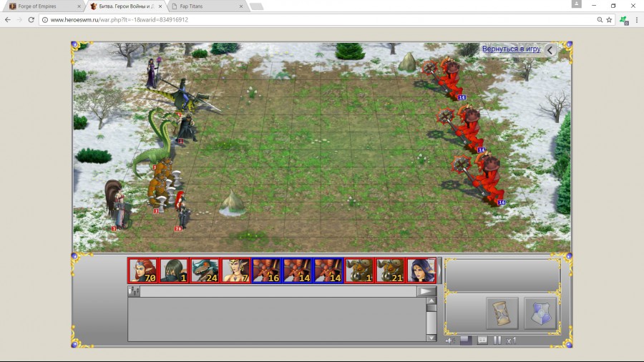The height and width of the screenshot is (362, 644).
Task: Click the Вернуться в игру link
Action: [x=512, y=49]
